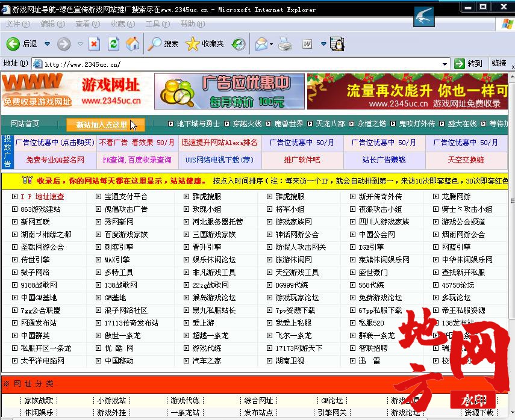Click the red 流量再次彪升 banner
515x420 pixels.
(407, 91)
